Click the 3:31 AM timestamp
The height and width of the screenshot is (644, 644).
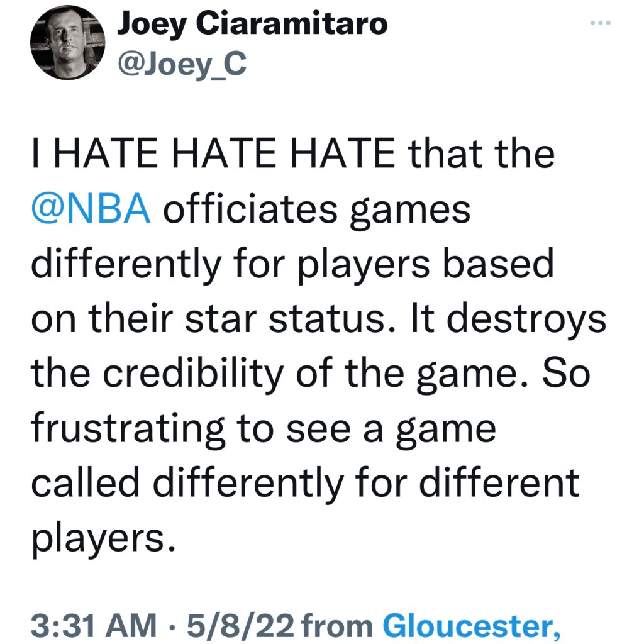[94, 625]
